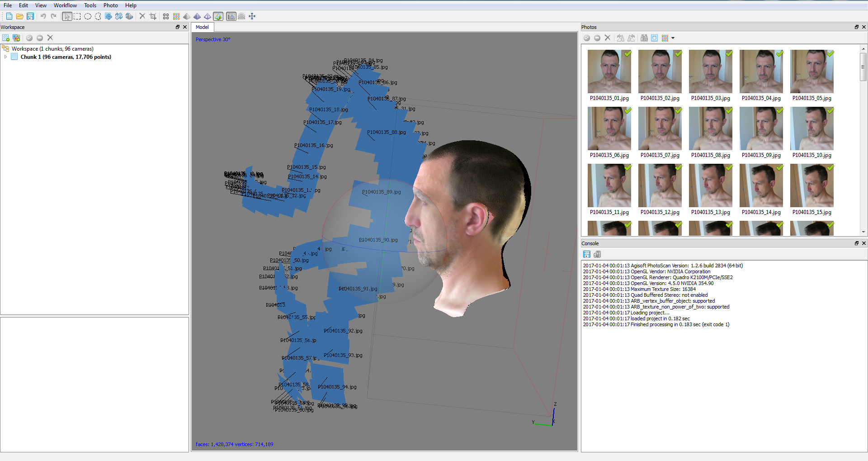Toggle Show Masks in Photos toolbar
The image size is (868, 461).
click(655, 38)
